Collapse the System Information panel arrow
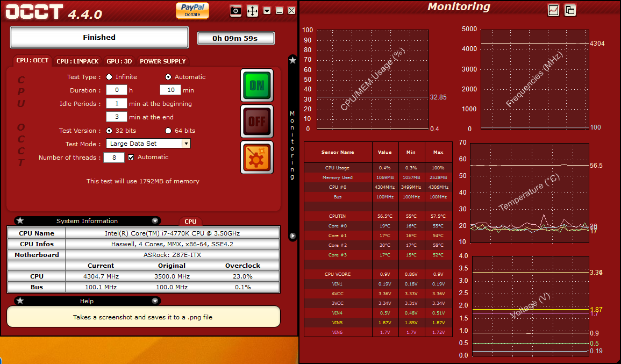Image resolution: width=621 pixels, height=364 pixels. pos(155,221)
